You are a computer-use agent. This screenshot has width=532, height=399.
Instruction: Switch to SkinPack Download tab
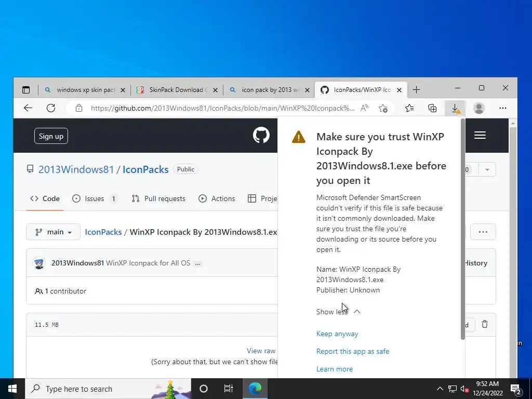tap(177, 90)
